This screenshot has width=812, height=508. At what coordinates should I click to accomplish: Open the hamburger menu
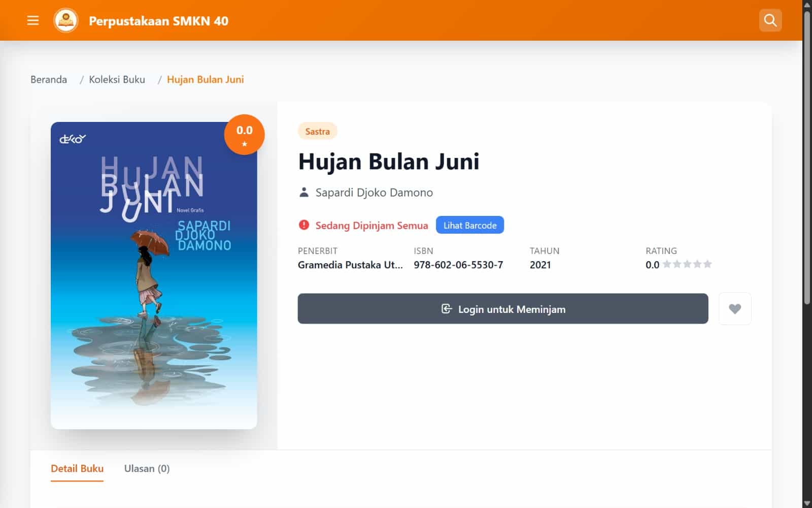point(33,20)
